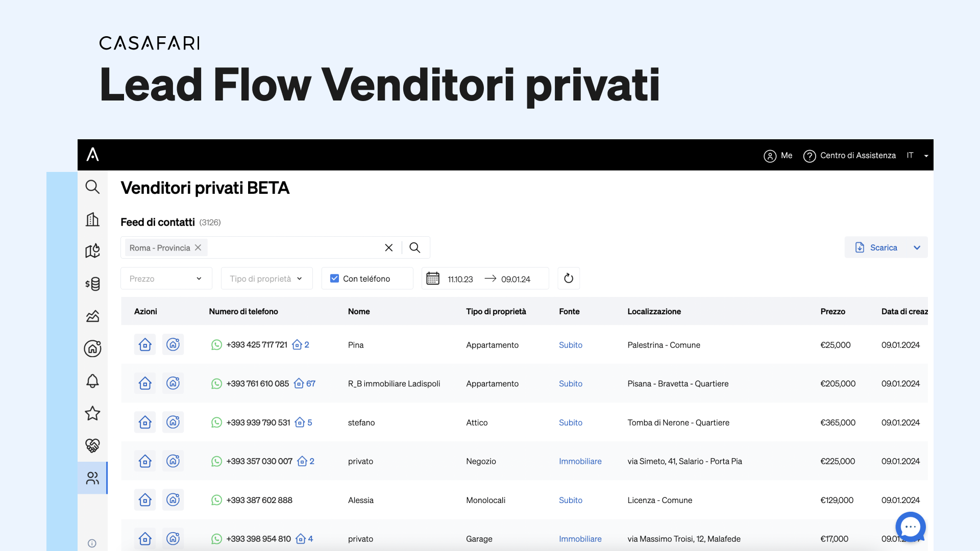Click the search magnifier in the location field
Screen dimensions: 980x551
415,247
